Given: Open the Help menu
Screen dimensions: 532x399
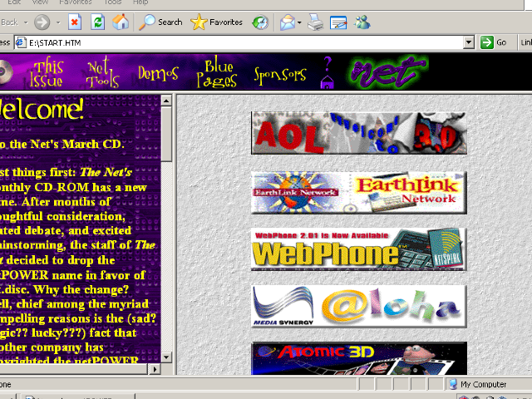Looking at the screenshot, I should [140, 2].
